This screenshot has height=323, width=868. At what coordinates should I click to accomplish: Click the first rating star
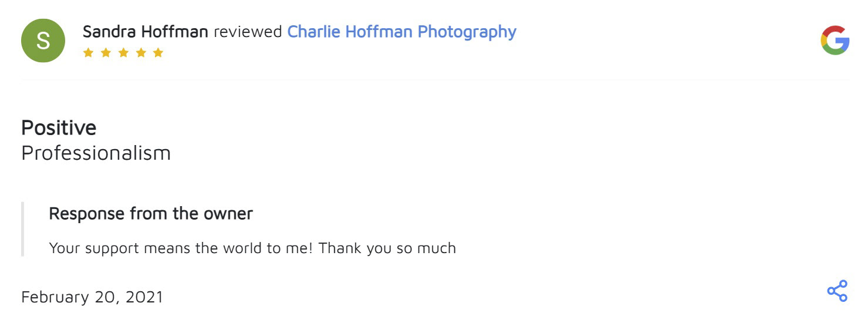(88, 53)
